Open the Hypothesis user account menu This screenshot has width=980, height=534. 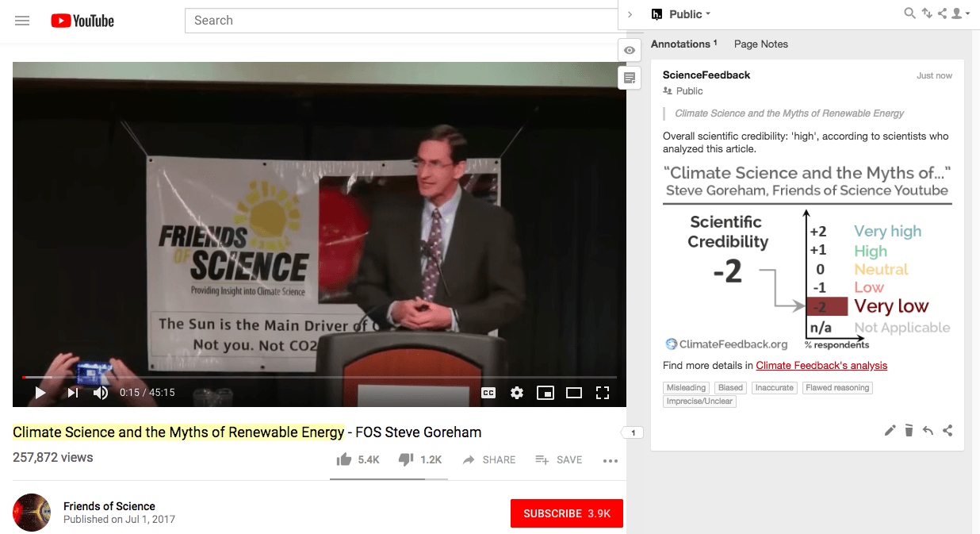coord(960,13)
